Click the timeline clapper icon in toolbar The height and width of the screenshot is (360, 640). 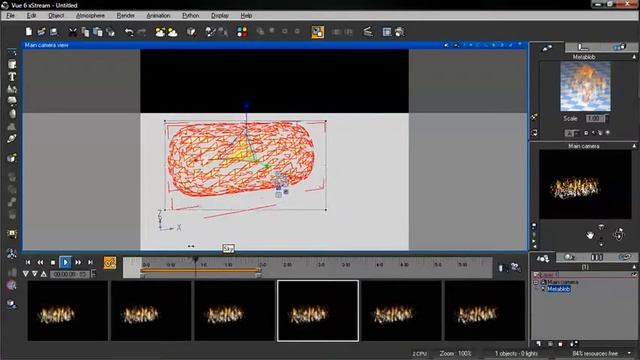368,32
